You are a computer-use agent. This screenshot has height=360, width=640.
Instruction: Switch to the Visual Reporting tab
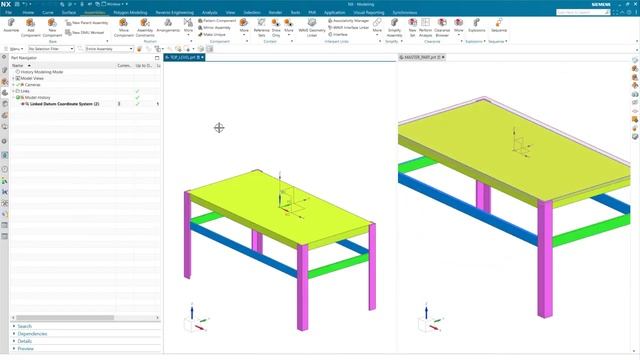(x=369, y=13)
